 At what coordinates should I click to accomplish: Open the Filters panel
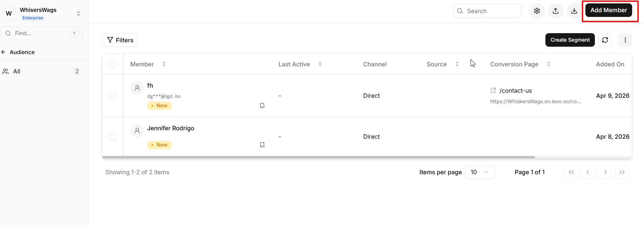[120, 40]
